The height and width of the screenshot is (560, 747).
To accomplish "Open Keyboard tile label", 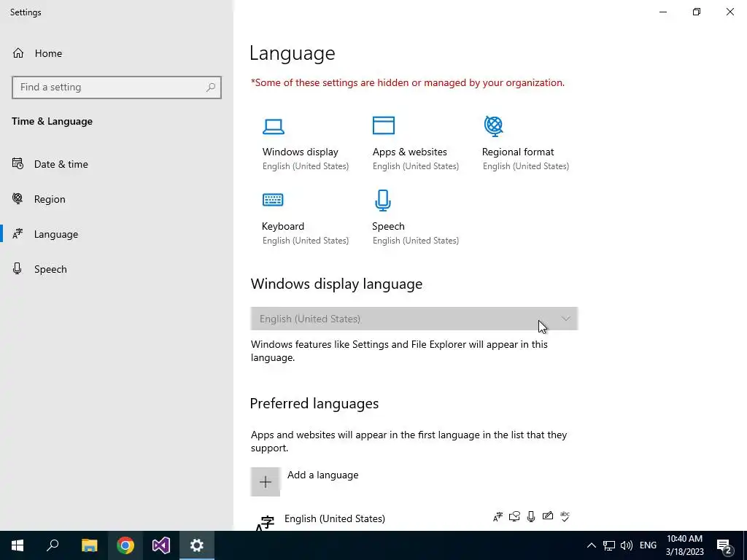I will 283,226.
